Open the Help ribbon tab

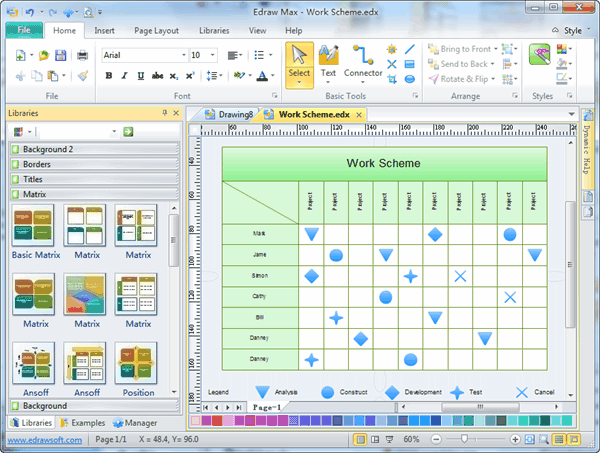[x=293, y=31]
